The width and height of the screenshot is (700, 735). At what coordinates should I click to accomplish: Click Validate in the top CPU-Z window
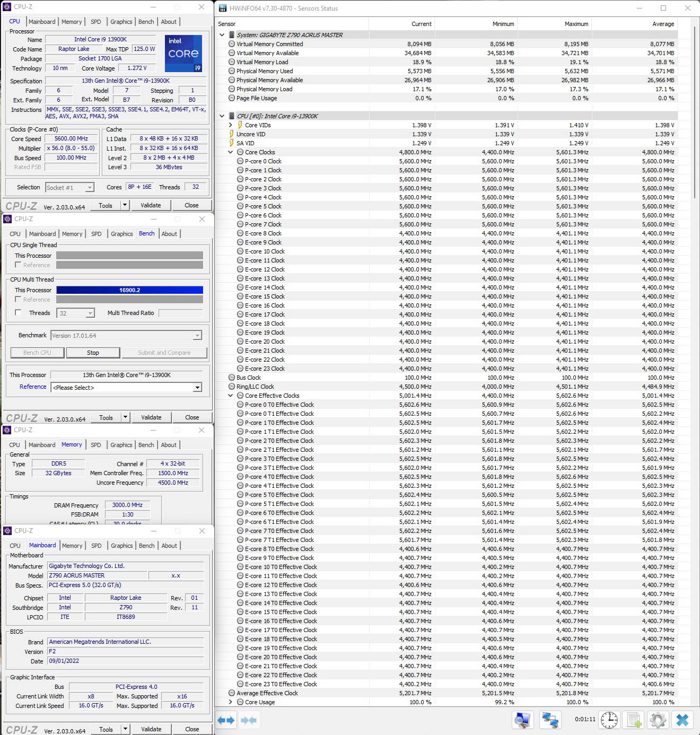pos(151,205)
